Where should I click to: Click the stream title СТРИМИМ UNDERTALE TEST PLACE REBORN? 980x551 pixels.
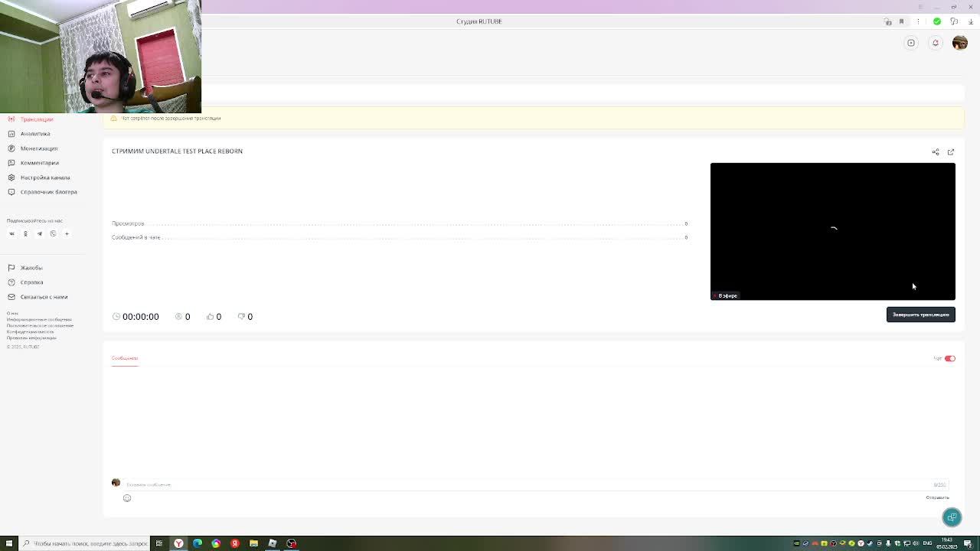point(177,152)
